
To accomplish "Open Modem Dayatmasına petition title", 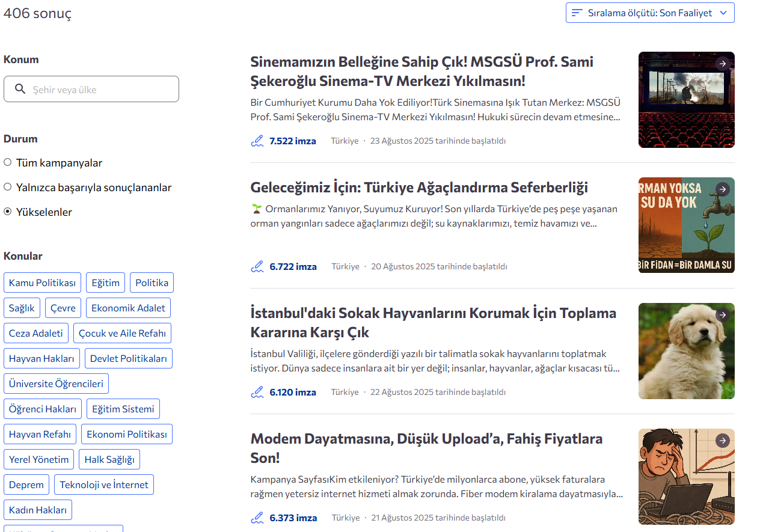I will click(427, 448).
